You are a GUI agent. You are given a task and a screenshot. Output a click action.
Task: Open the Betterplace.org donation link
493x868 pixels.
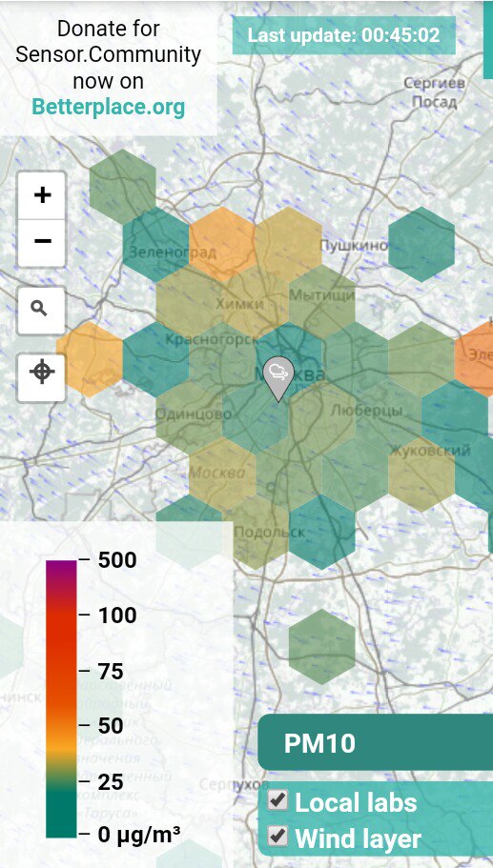tap(109, 107)
